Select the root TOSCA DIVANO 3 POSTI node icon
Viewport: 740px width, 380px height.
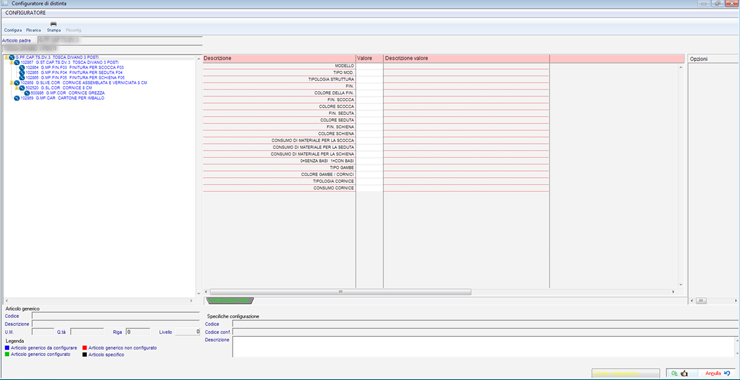coord(12,57)
